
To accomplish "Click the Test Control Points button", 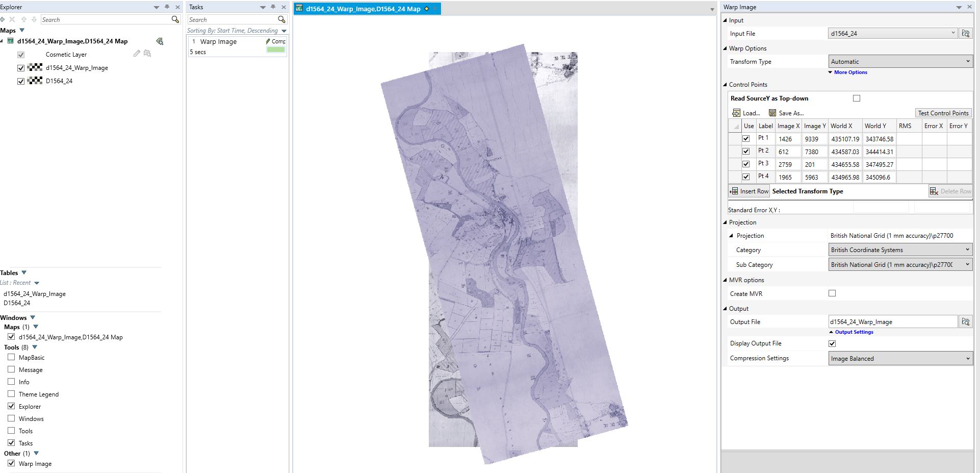I will (943, 113).
